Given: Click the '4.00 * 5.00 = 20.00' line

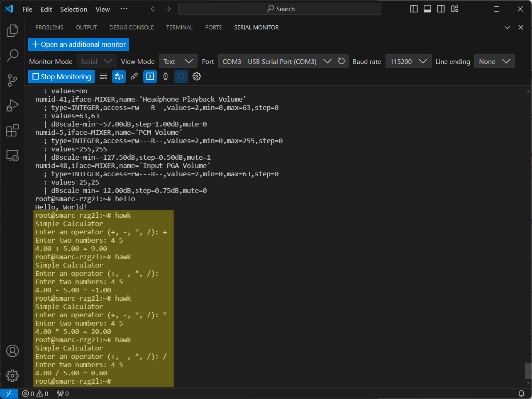Looking at the screenshot, I should pyautogui.click(x=73, y=331).
